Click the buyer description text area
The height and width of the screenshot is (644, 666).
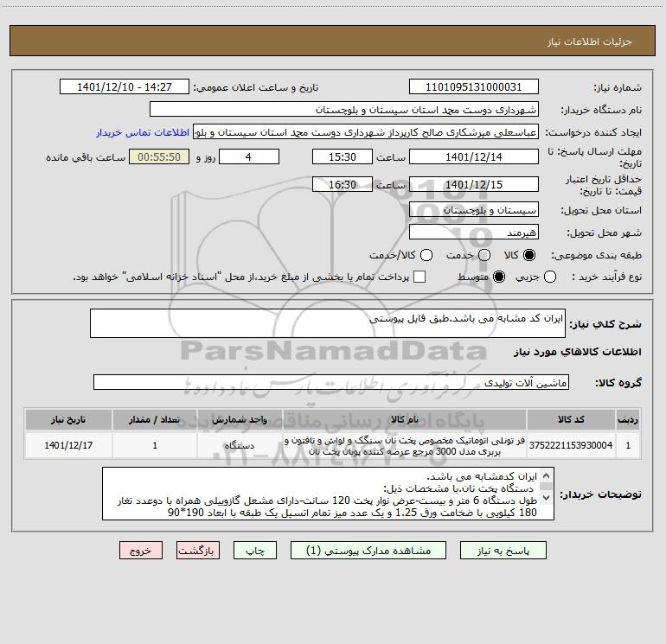[x=328, y=494]
